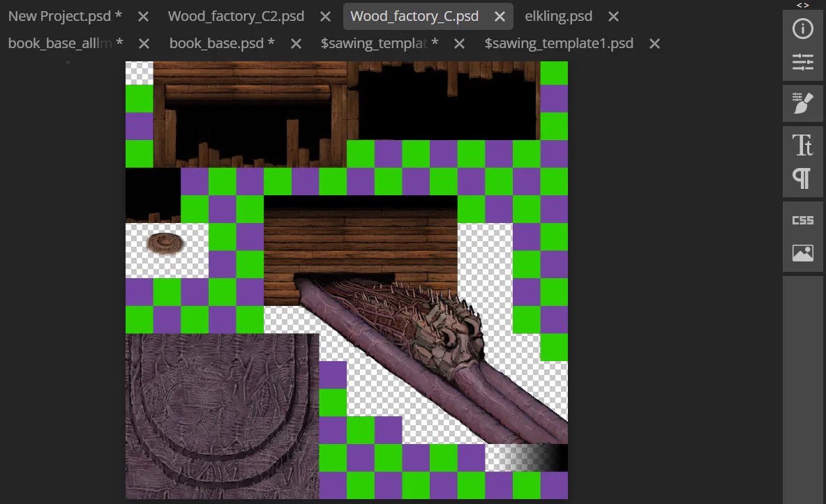826x504 pixels.
Task: Open the book_base_all tab
Action: tap(66, 43)
